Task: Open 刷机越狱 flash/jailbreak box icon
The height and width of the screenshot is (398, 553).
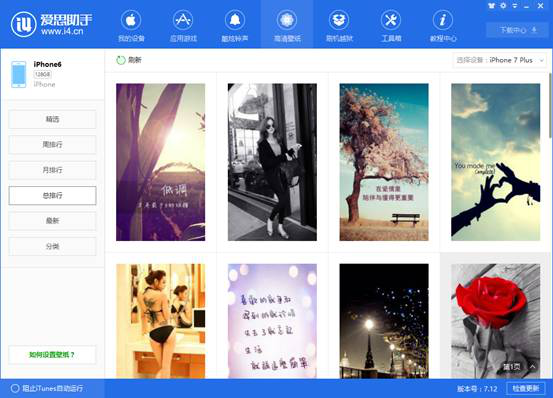Action: [x=339, y=25]
